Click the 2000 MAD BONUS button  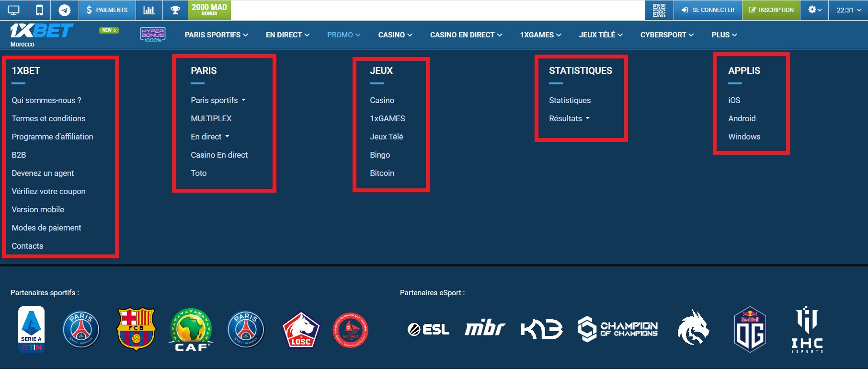(x=209, y=10)
